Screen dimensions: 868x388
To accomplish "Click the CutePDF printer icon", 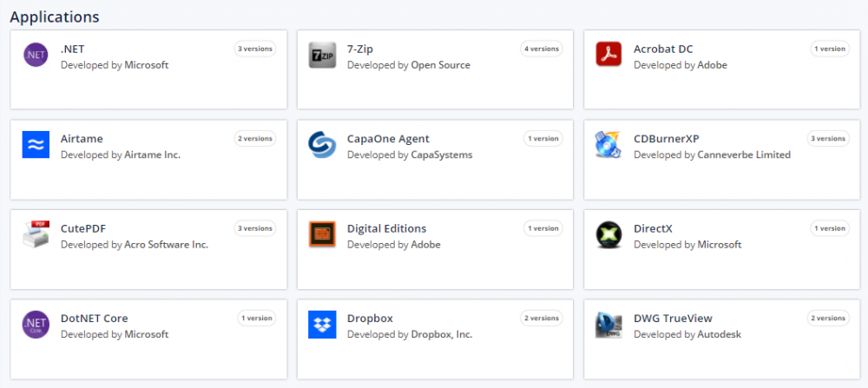I will [36, 234].
